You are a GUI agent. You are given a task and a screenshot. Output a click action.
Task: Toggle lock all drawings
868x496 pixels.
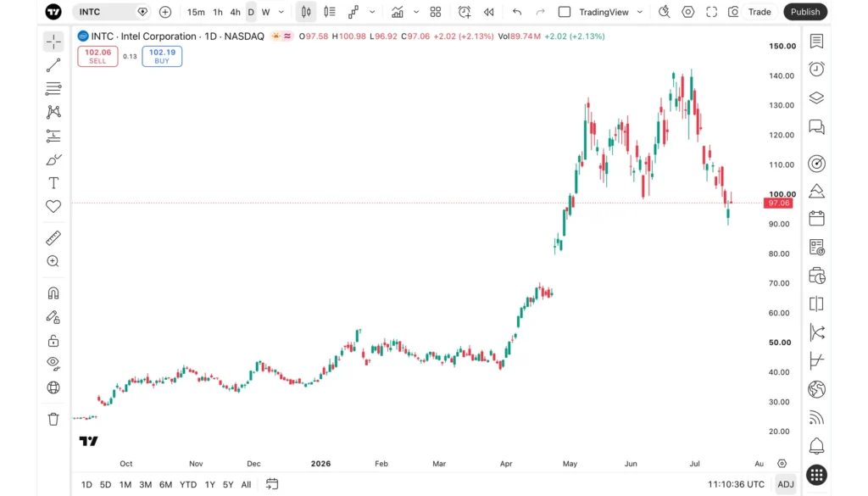[53, 341]
